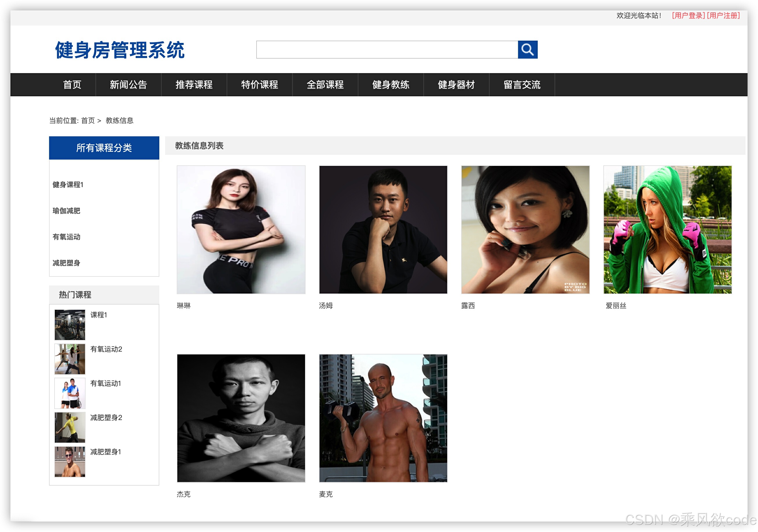
Task: Click the 减肥塑身2 hot course link
Action: pyautogui.click(x=106, y=417)
